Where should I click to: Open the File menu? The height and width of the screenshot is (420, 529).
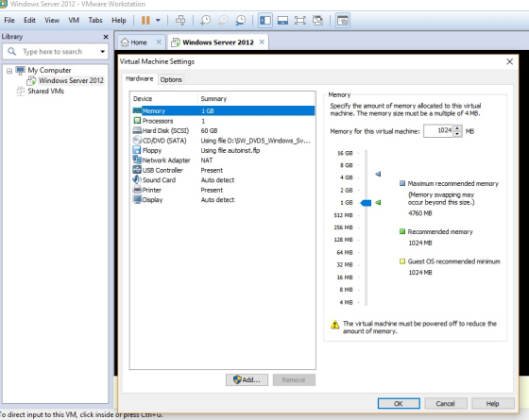click(9, 20)
